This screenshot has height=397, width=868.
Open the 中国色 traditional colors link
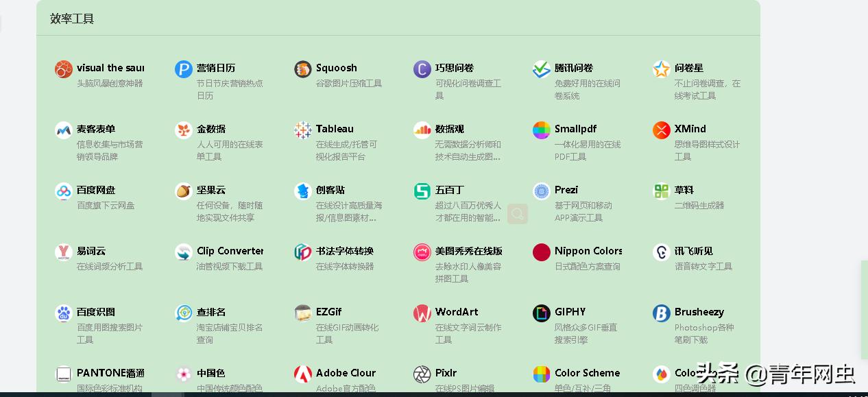tap(207, 374)
